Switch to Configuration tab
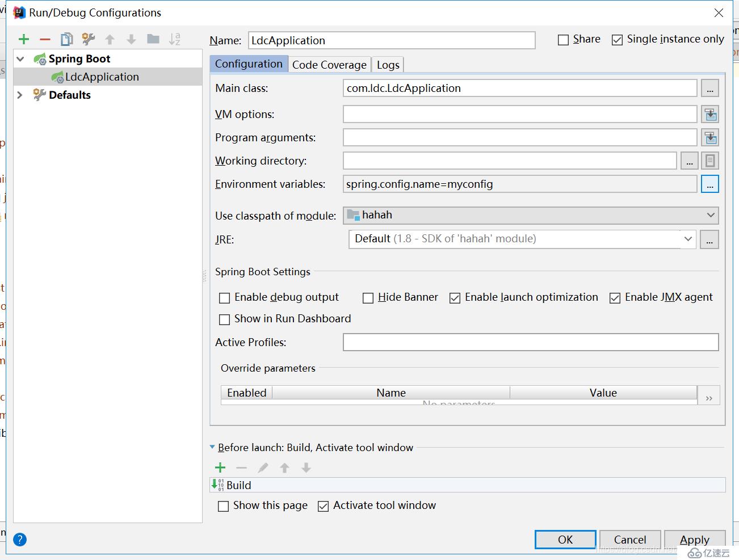 [x=249, y=64]
